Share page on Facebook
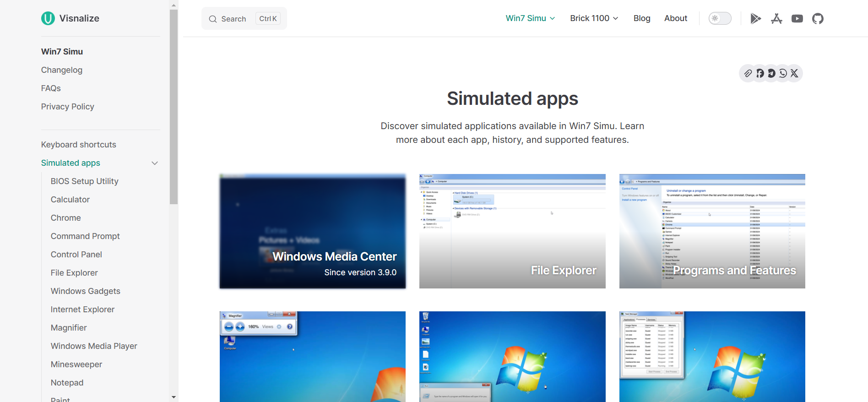This screenshot has height=402, width=868. 760,73
